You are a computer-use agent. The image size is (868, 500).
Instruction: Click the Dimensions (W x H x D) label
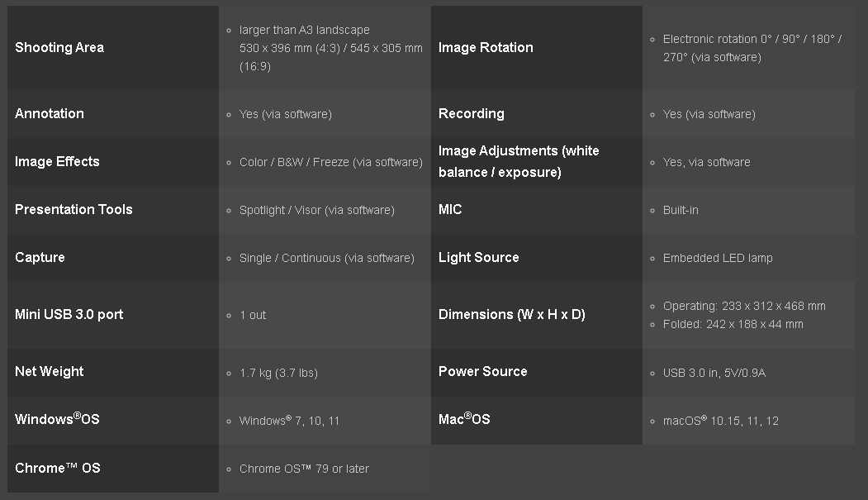(511, 315)
